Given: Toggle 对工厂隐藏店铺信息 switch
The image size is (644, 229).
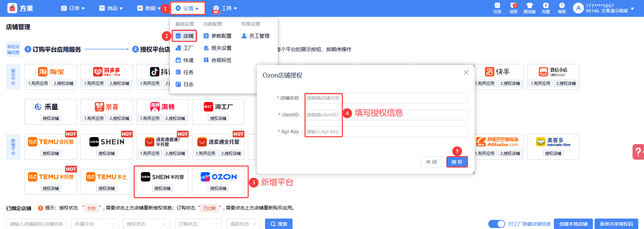Looking at the screenshot, I should [496, 224].
